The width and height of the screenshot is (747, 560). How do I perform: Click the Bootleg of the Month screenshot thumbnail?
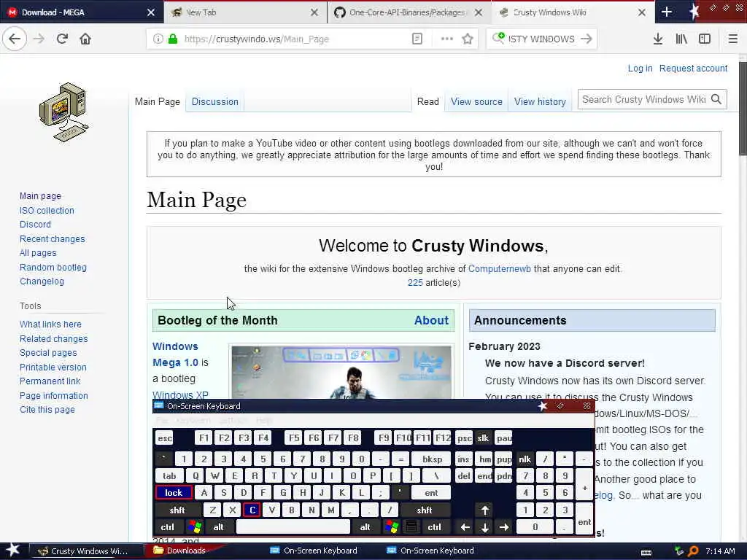[x=341, y=373]
